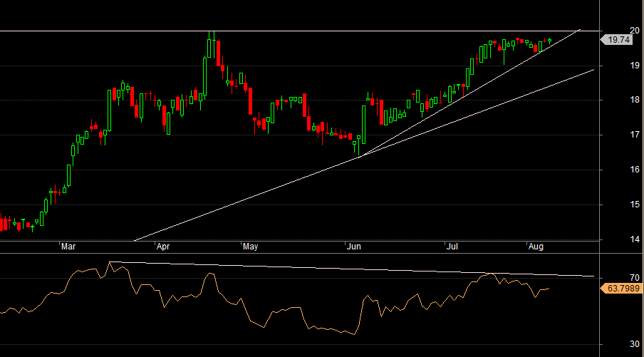644x357 pixels.
Task: Click the 14 price axis label
Action: (635, 239)
